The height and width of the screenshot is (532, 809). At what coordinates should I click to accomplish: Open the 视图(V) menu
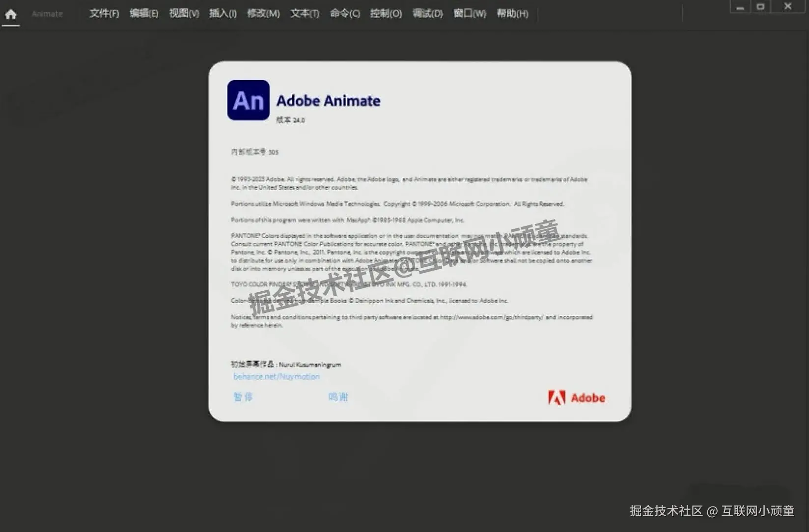pos(183,14)
